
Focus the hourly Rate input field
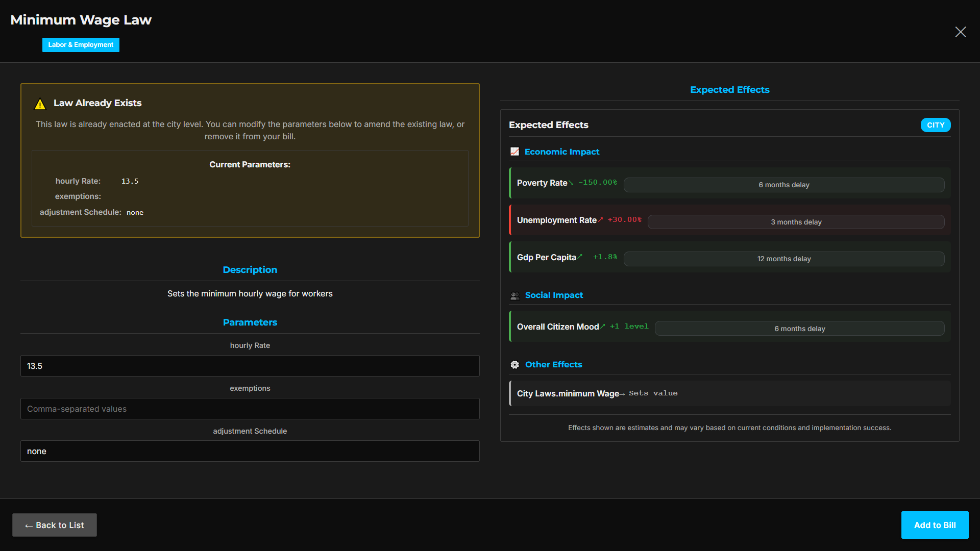[250, 366]
